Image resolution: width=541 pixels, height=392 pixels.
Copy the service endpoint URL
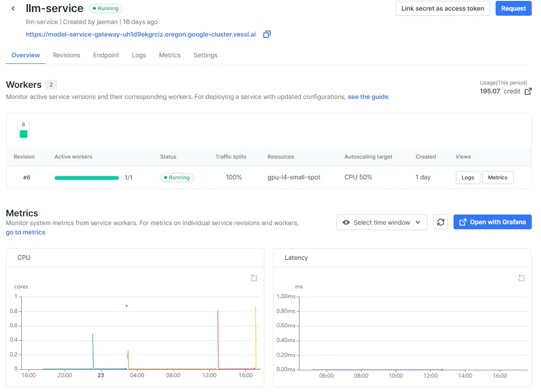pyautogui.click(x=267, y=34)
